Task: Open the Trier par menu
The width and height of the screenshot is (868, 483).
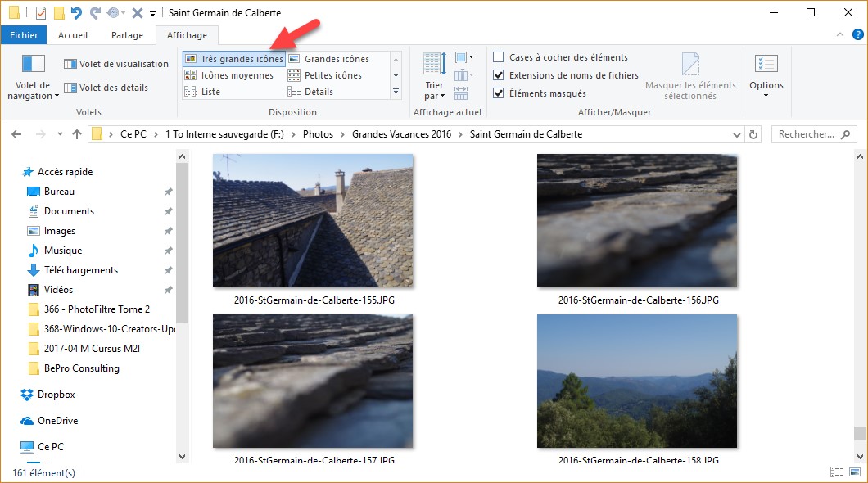Action: 435,78
